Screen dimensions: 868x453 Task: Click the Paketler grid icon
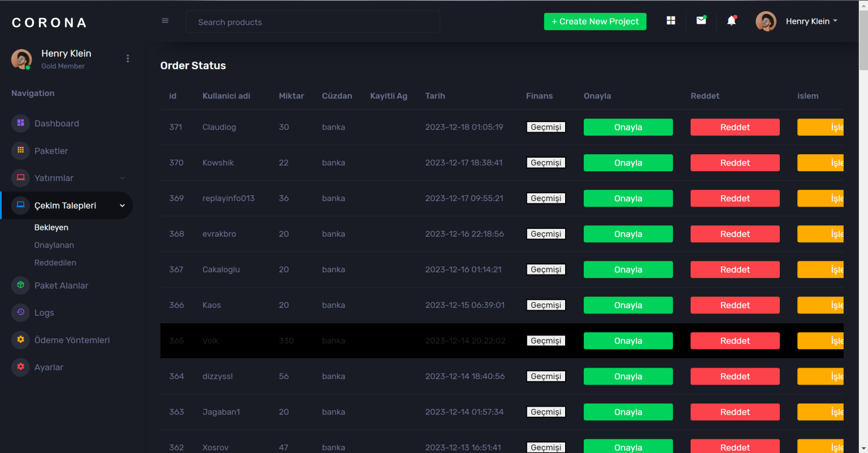[21, 150]
